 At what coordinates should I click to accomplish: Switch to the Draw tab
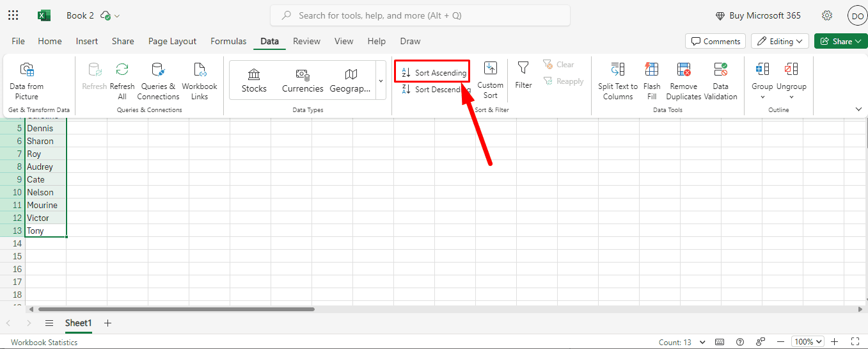[410, 41]
